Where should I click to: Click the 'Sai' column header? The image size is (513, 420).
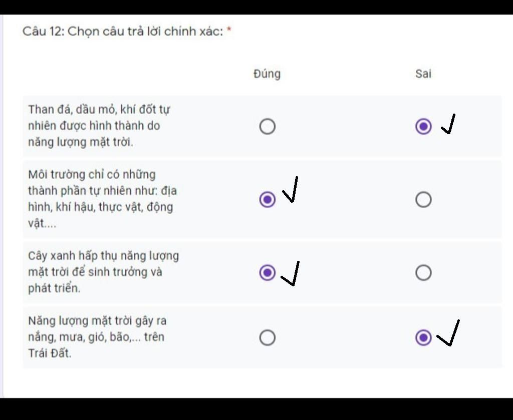[x=423, y=74]
